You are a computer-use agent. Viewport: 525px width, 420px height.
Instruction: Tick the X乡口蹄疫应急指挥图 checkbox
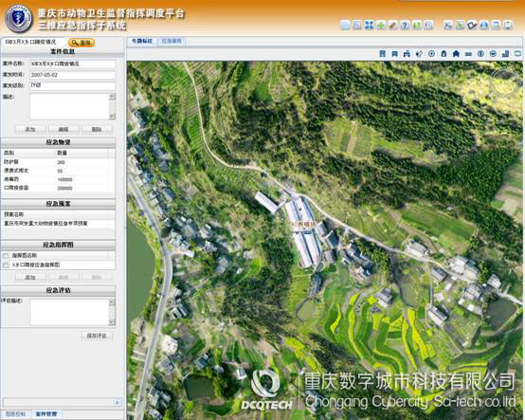6,265
